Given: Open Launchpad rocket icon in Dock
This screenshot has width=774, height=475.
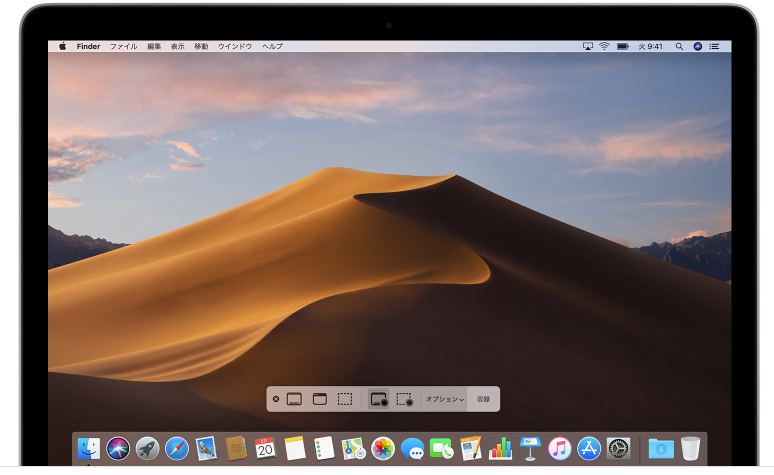Looking at the screenshot, I should (148, 448).
